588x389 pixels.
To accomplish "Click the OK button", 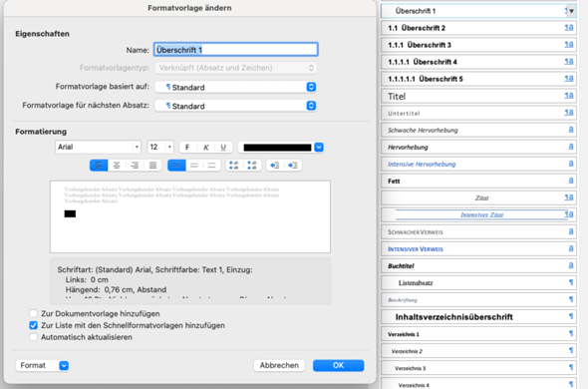I will (x=338, y=365).
